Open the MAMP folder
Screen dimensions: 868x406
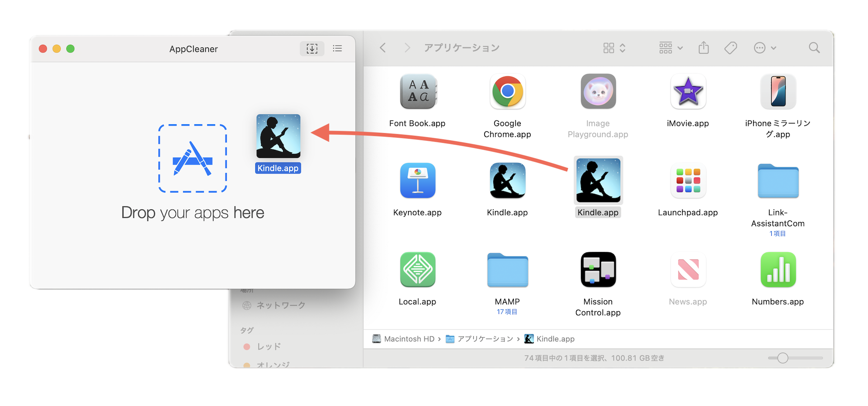pos(507,270)
